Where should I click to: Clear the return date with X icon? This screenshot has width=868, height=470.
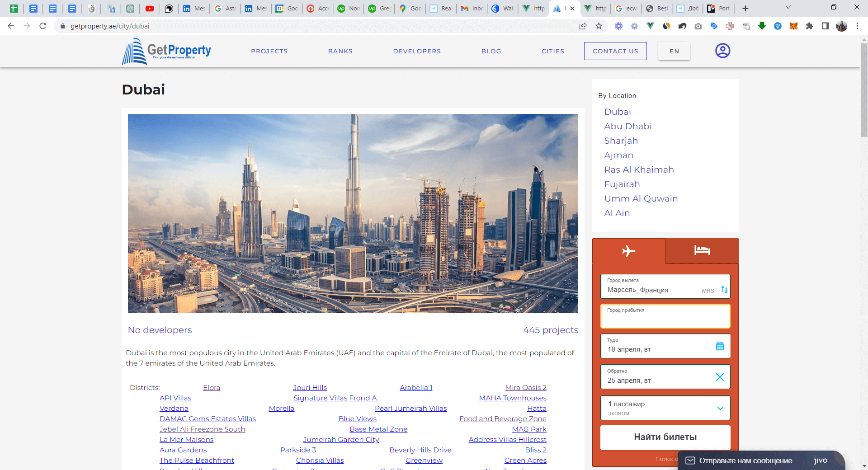click(x=720, y=377)
